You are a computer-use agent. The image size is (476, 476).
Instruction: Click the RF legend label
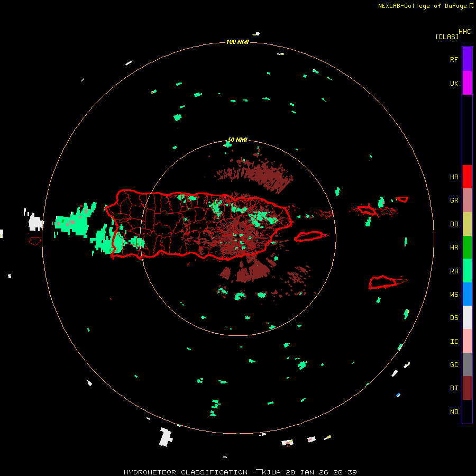click(454, 59)
